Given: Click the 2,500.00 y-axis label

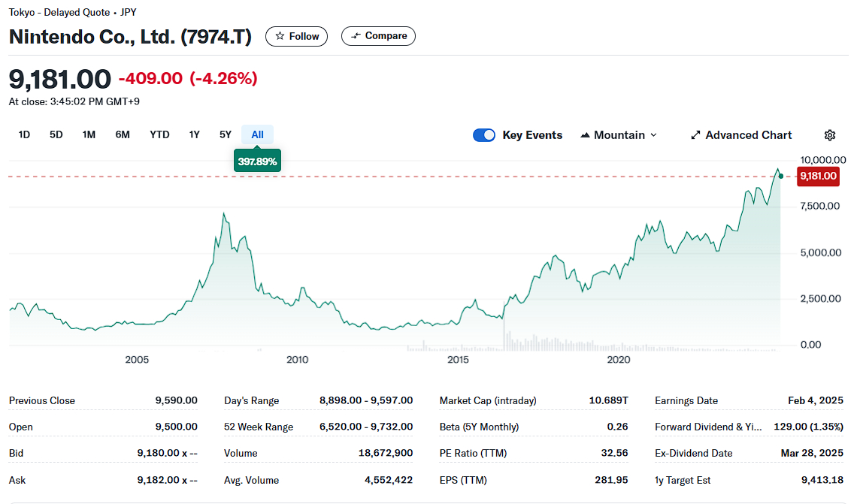Looking at the screenshot, I should point(820,299).
